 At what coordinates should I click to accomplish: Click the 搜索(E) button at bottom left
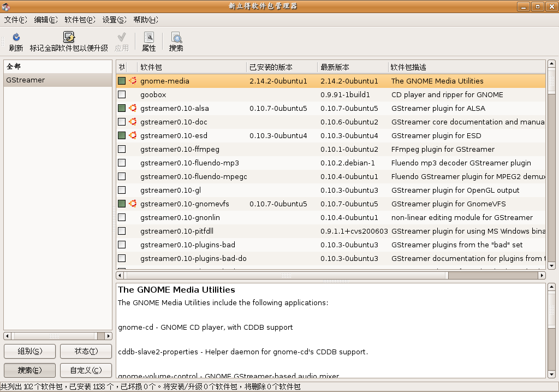(29, 370)
